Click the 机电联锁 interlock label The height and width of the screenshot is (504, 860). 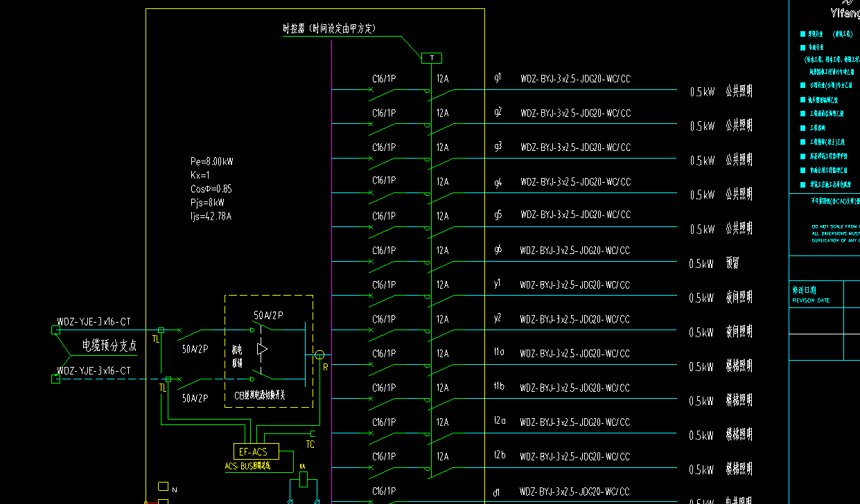pyautogui.click(x=237, y=357)
